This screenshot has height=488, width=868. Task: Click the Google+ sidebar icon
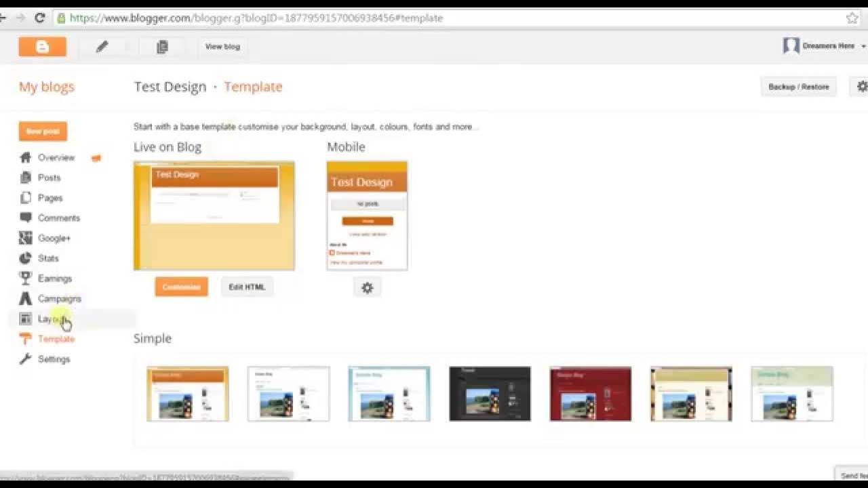[x=26, y=238]
